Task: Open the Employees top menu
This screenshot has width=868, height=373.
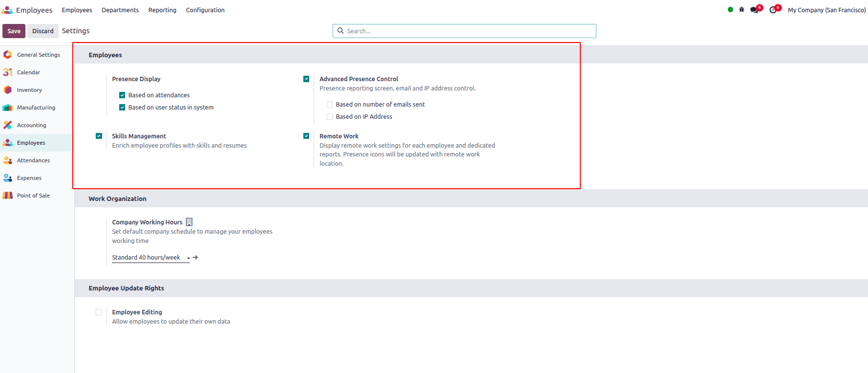Action: [77, 10]
